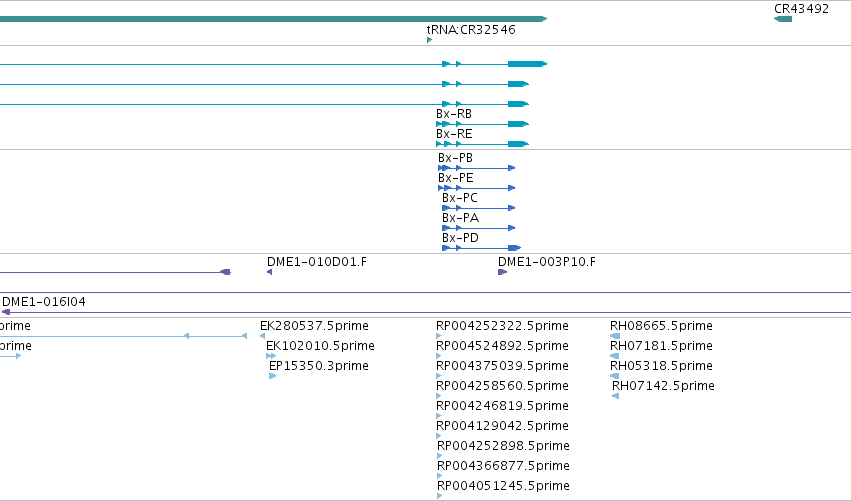The image size is (851, 501).
Task: Select the Bx-PA protein label
Action: [460, 218]
